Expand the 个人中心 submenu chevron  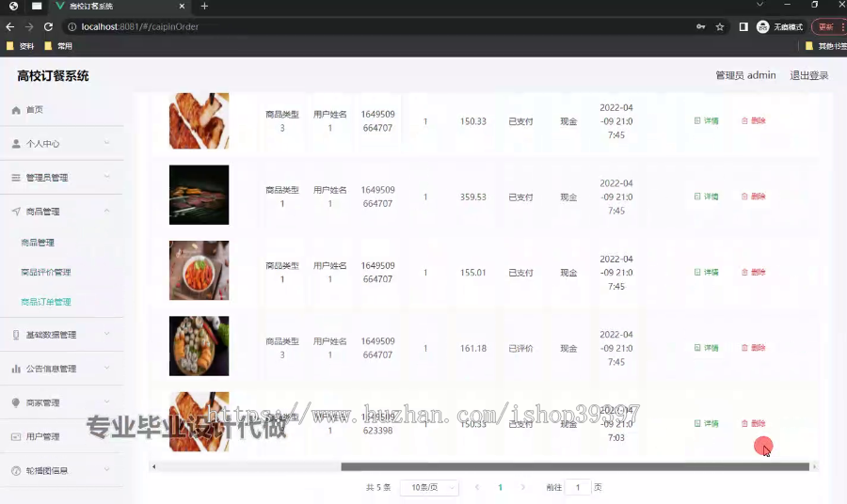point(106,143)
